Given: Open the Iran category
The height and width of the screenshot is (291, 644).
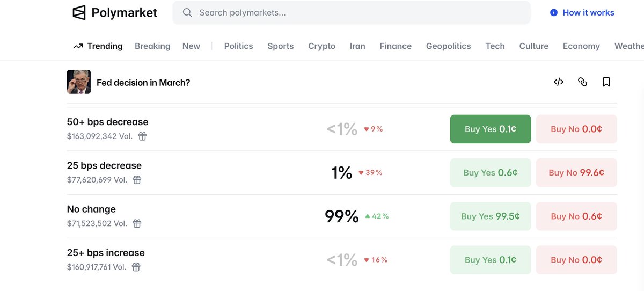Looking at the screenshot, I should (x=357, y=46).
